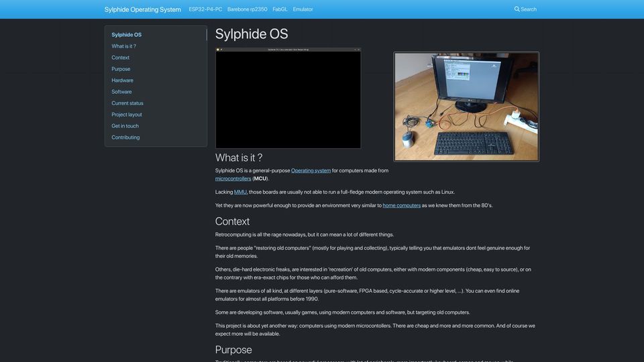The width and height of the screenshot is (644, 362).
Task: Follow the Operating system hyperlink
Action: (311, 171)
